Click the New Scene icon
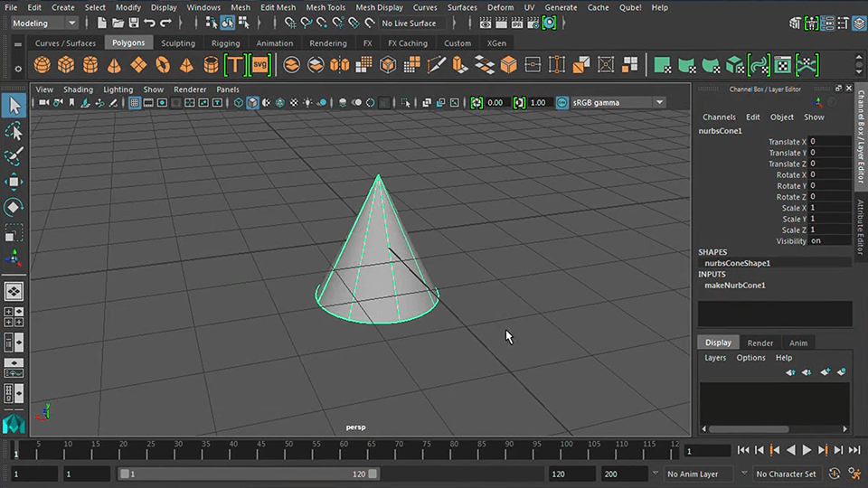868x488 pixels. tap(102, 23)
